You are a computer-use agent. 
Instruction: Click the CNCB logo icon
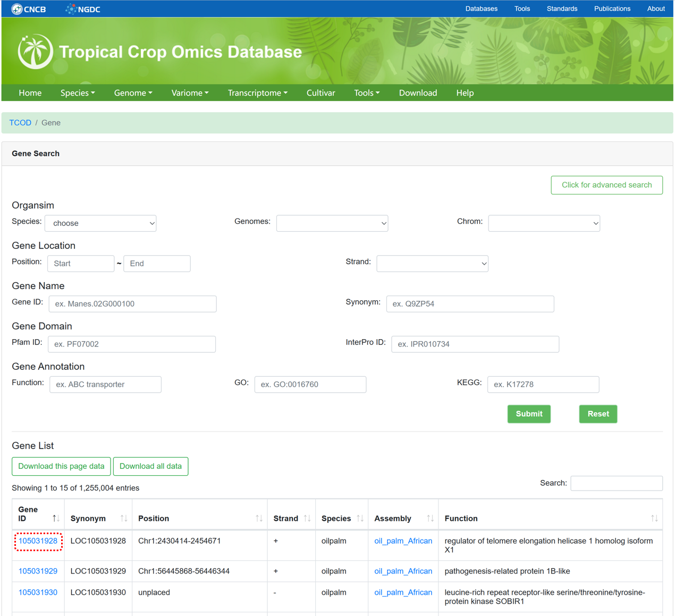pyautogui.click(x=17, y=9)
